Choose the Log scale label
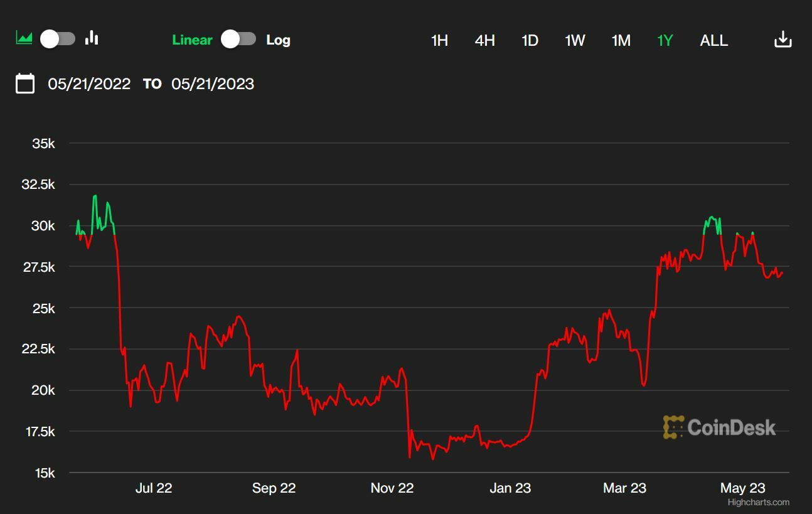This screenshot has height=514, width=812. tap(278, 40)
